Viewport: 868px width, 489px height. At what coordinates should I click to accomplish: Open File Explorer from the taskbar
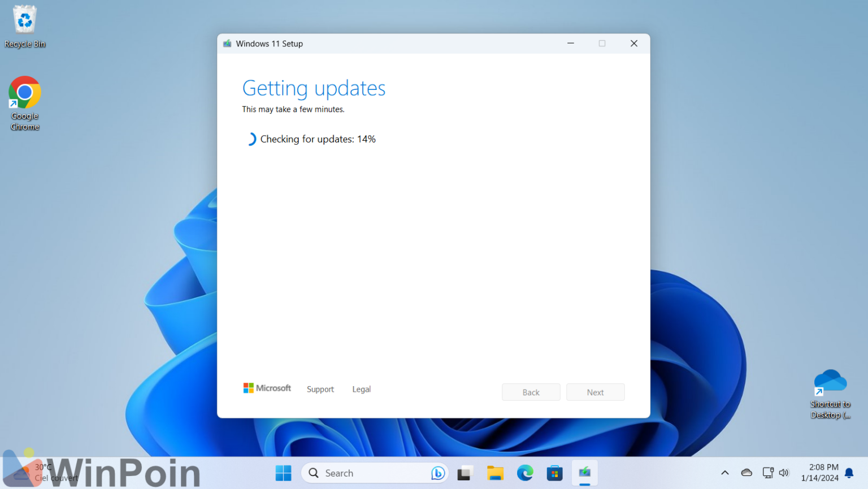click(x=495, y=473)
